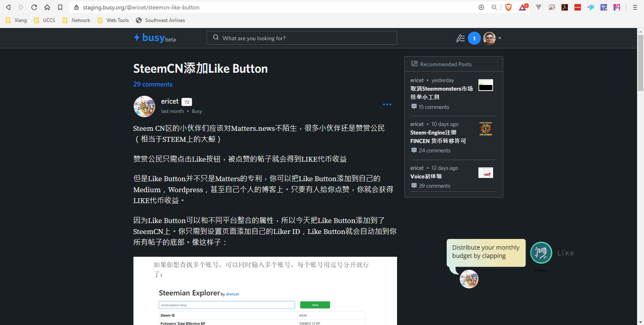Click the ericet author link dated yesterday

(x=417, y=80)
